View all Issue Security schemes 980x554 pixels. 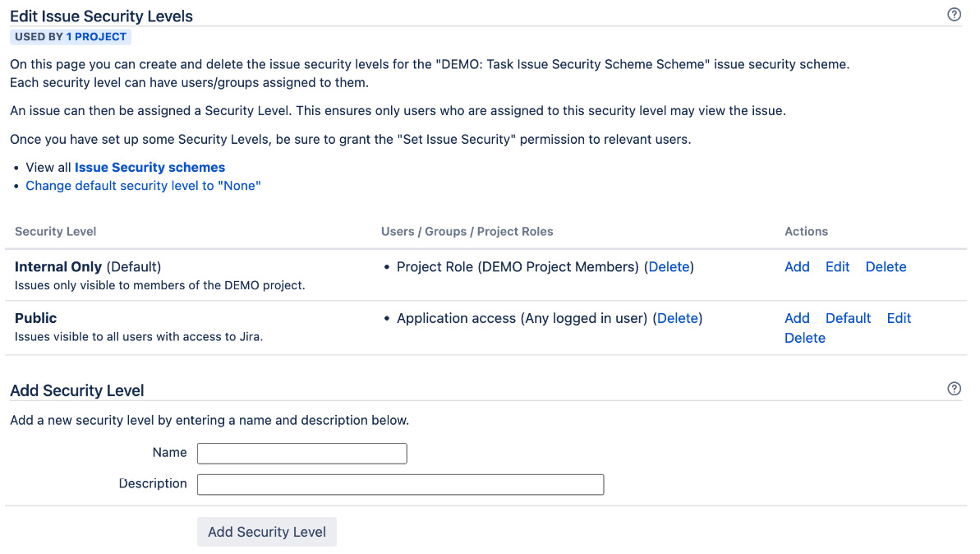(150, 167)
